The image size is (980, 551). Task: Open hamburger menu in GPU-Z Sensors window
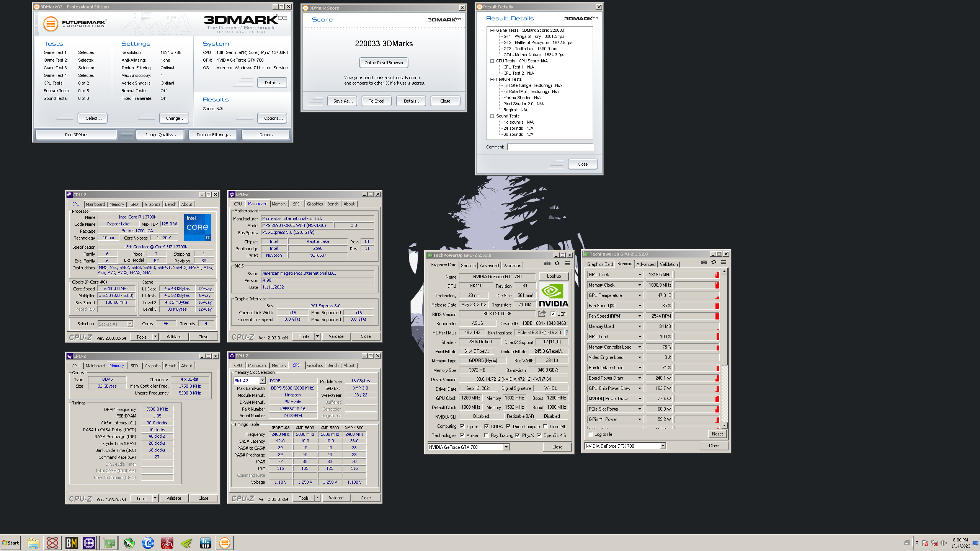(724, 262)
